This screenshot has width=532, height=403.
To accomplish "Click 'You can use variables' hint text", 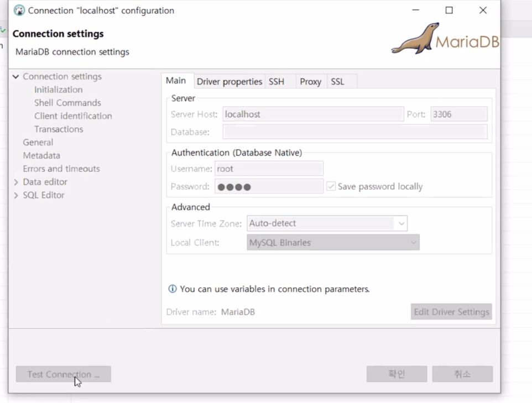I will [275, 289].
